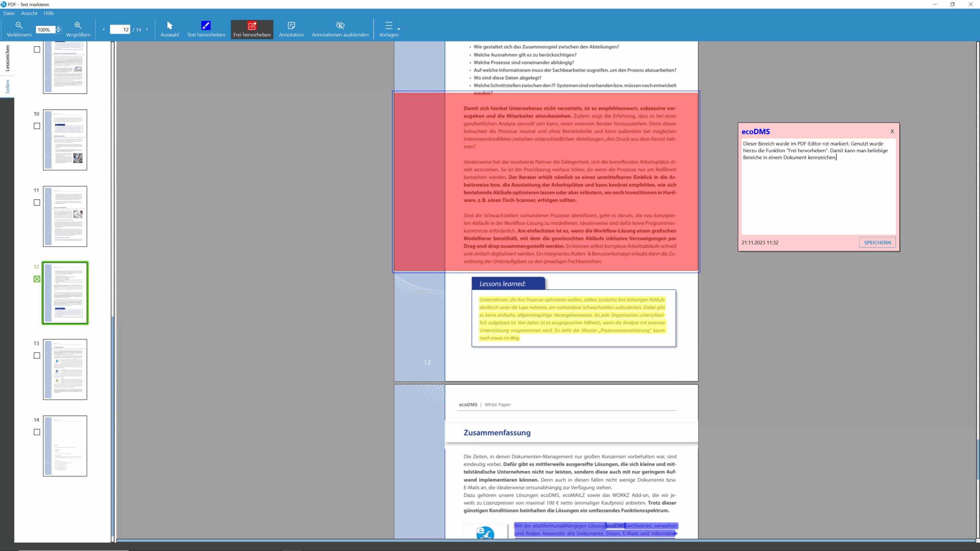Click SPEICHERN to save the annotation
Viewport: 980px width, 551px height.
pyautogui.click(x=877, y=243)
